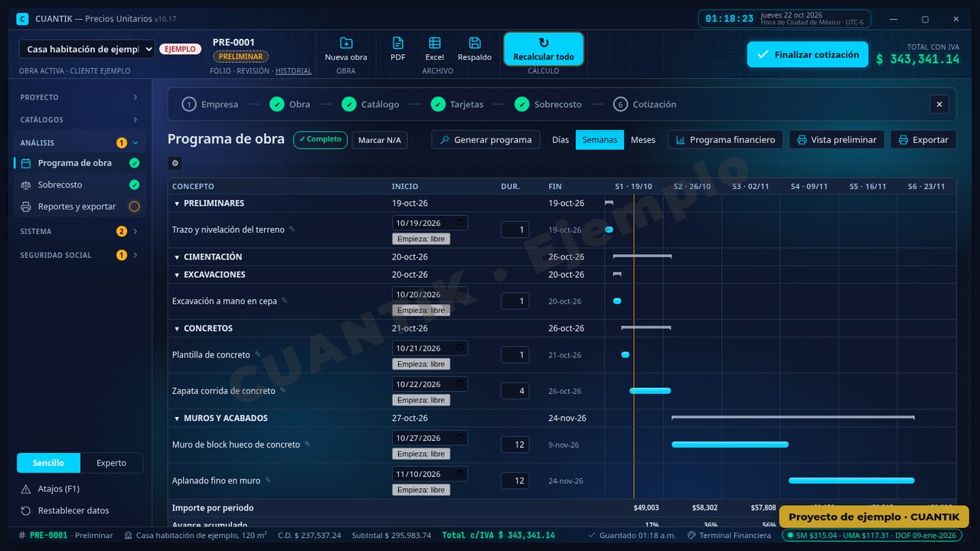Click the settings gear under Programa de obra

pyautogui.click(x=175, y=163)
